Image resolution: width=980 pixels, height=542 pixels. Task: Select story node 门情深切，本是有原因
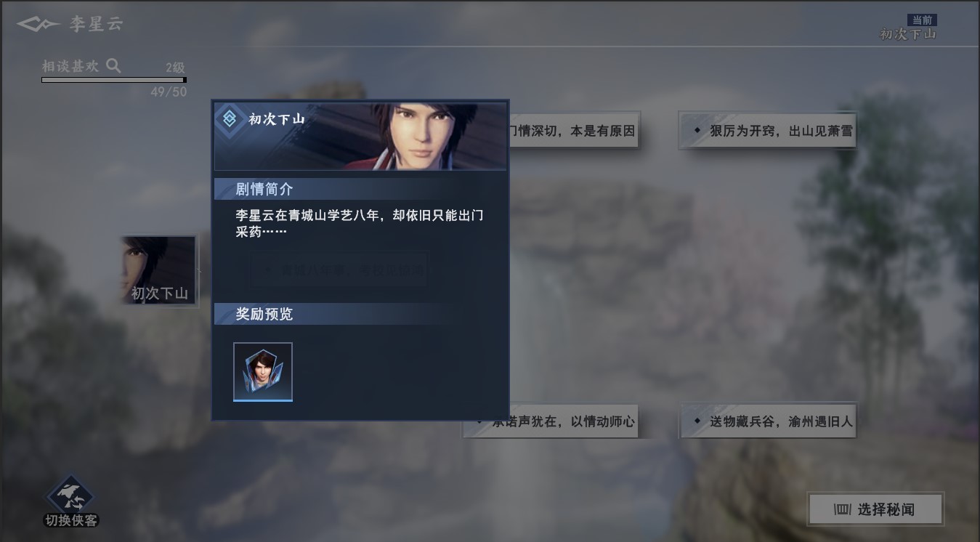point(574,131)
